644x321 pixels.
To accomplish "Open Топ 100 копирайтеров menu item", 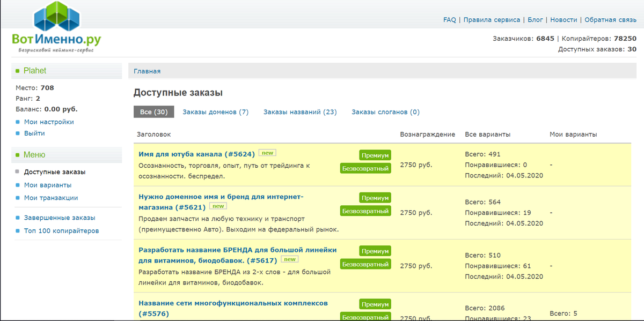I will pos(61,230).
